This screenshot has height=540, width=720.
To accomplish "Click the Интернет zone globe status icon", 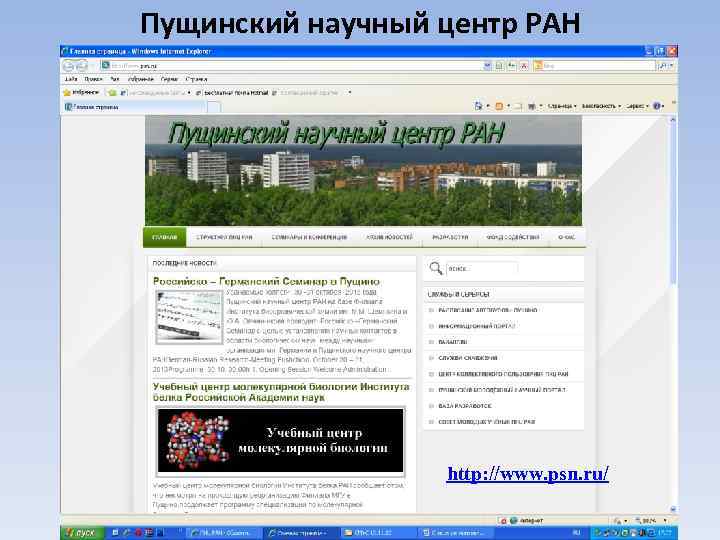I will pos(514,521).
